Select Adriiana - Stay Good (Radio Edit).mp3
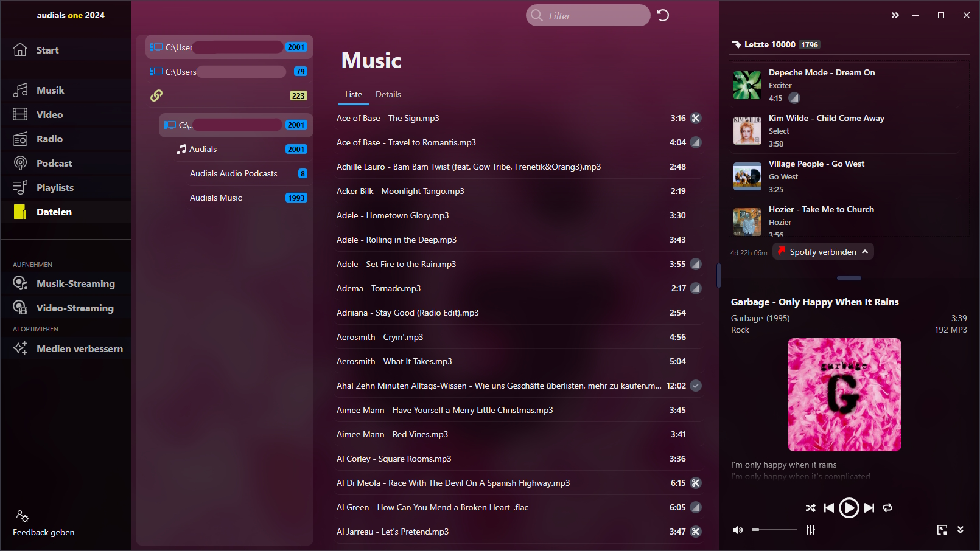The height and width of the screenshot is (551, 980). click(x=519, y=313)
